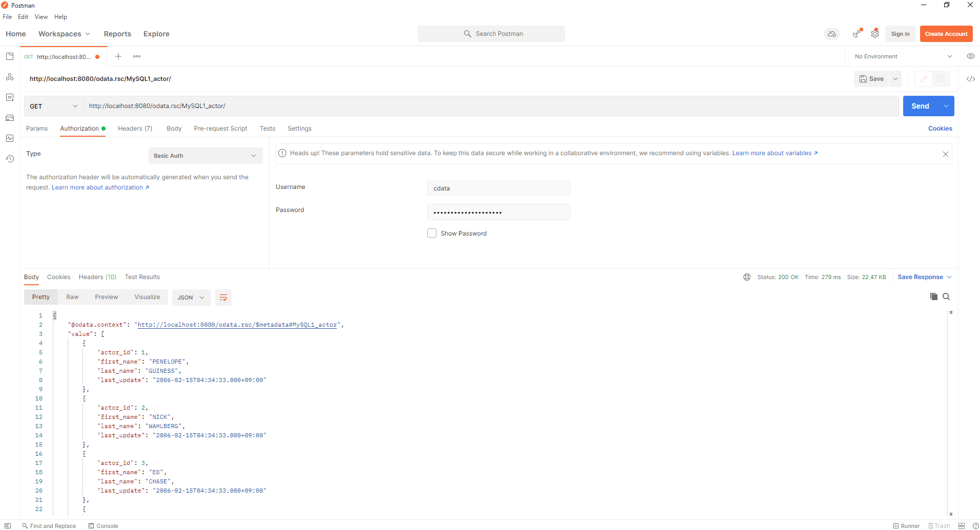Viewport: 980px width, 530px height.
Task: Open environment quick look eye icon
Action: (x=970, y=56)
